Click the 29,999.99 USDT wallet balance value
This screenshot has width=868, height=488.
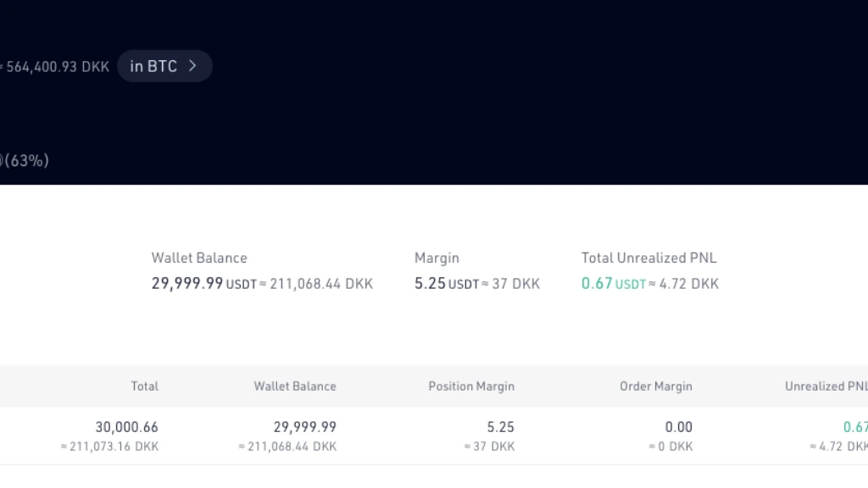(204, 283)
